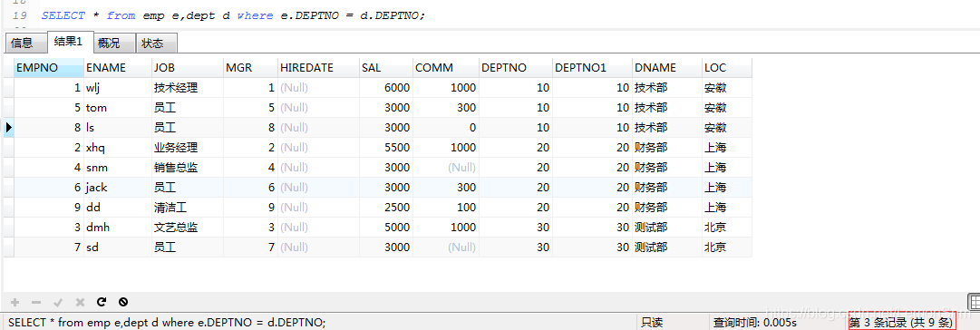Click the 业务经理 job cell
Viewport: 980px width, 330px height.
point(188,148)
